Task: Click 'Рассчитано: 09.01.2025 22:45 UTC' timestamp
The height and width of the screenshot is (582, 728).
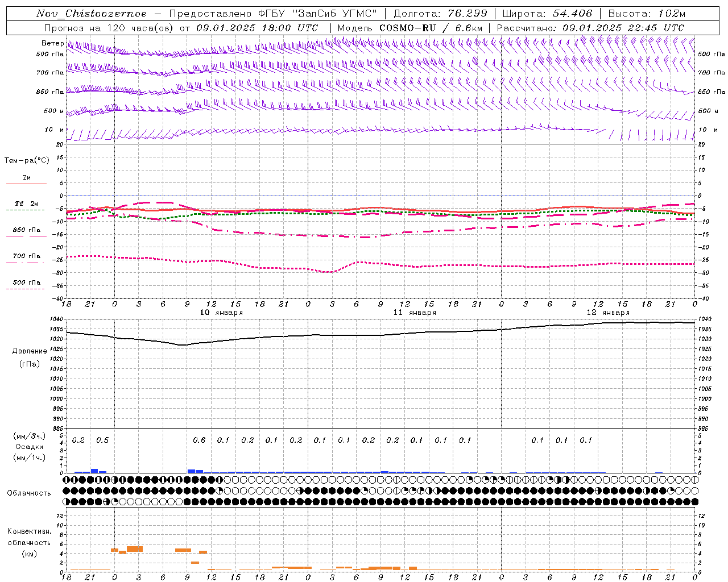Action: pyautogui.click(x=590, y=28)
